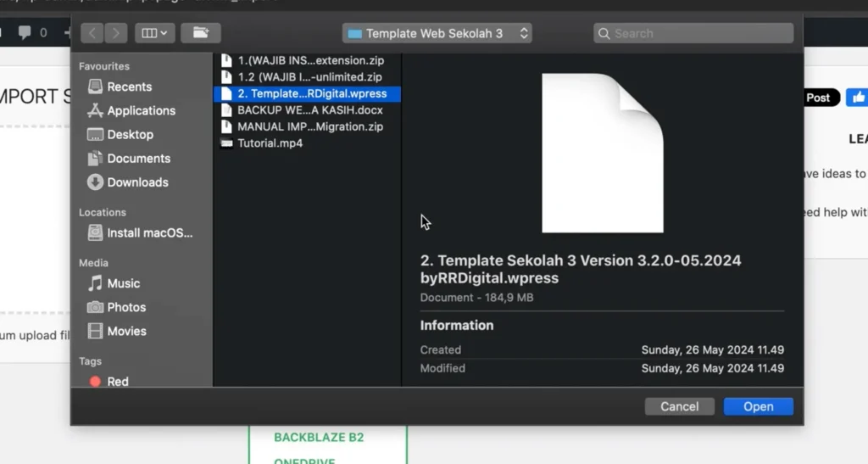
Task: Filter by the Red tag
Action: click(117, 382)
